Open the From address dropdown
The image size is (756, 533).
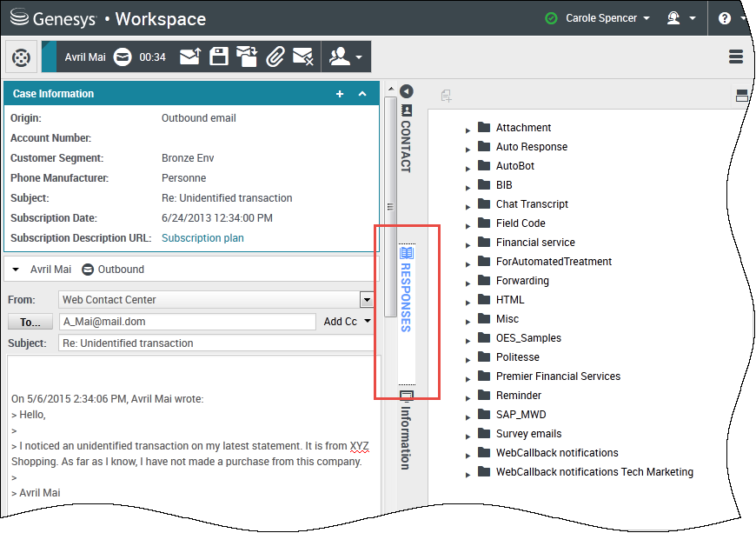click(366, 300)
